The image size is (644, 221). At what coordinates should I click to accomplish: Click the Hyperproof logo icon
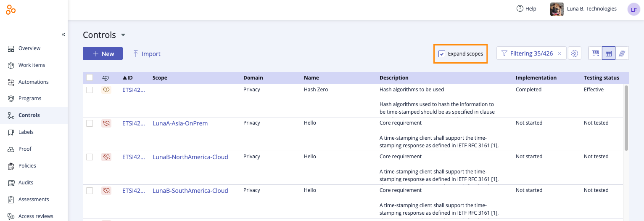(x=11, y=11)
